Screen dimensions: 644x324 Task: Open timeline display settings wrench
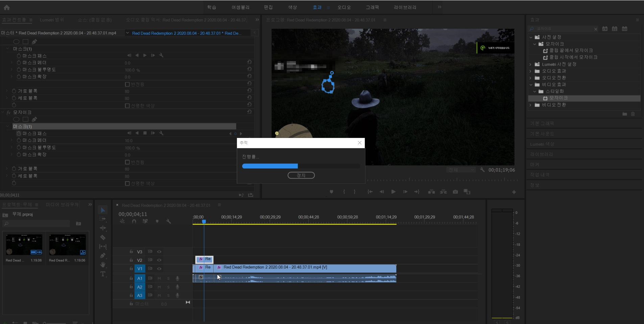(168, 221)
